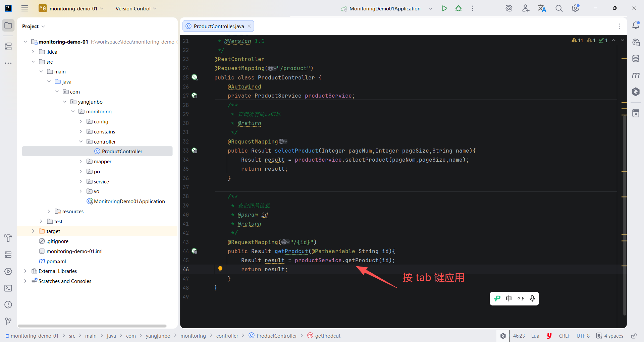Viewport: 644px width, 342px height.
Task: Click the getProdcut breadcrumb in navigation bar
Action: [324, 336]
